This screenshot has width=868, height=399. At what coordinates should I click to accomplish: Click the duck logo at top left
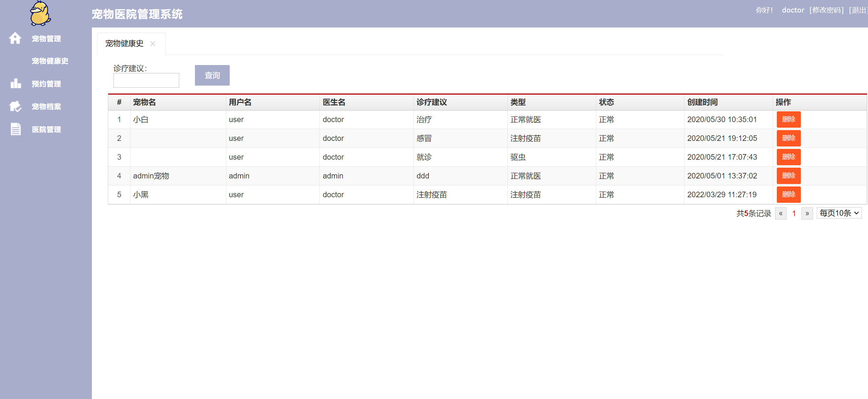tap(40, 15)
